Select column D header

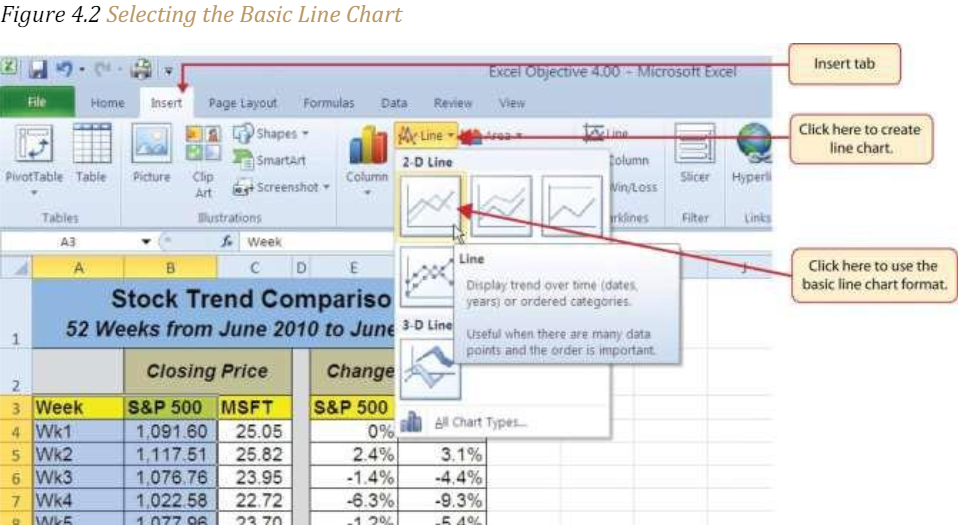(x=301, y=268)
